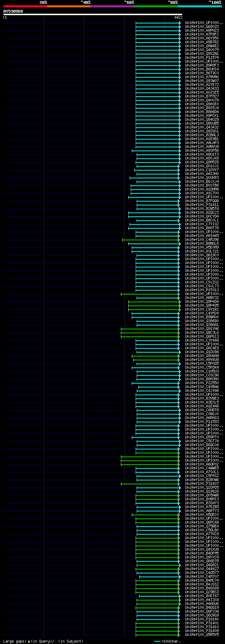This screenshot has width=225, height=644.
Task: Click the green alignment bar for UniRef100_Q9P4D4
Action: point(155,302)
